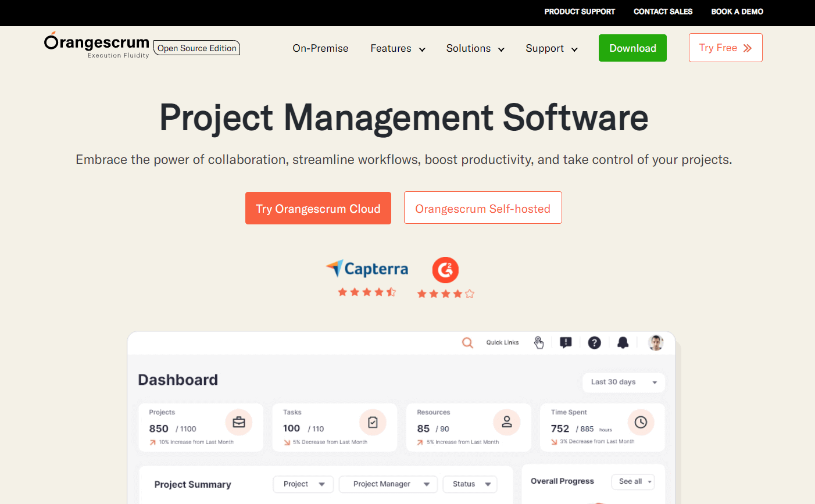Open the notifications bell icon
This screenshot has width=815, height=504.
point(623,342)
